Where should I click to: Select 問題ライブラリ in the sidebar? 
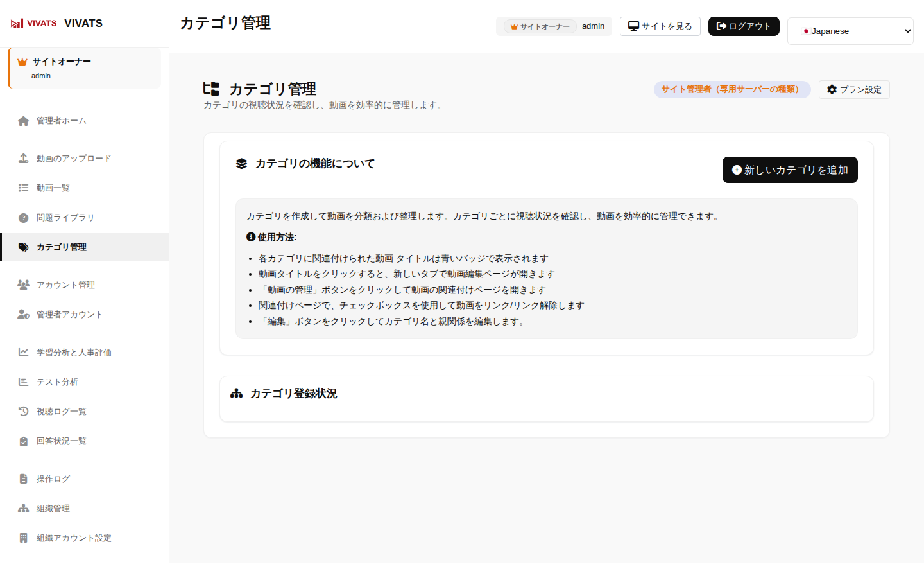point(85,218)
